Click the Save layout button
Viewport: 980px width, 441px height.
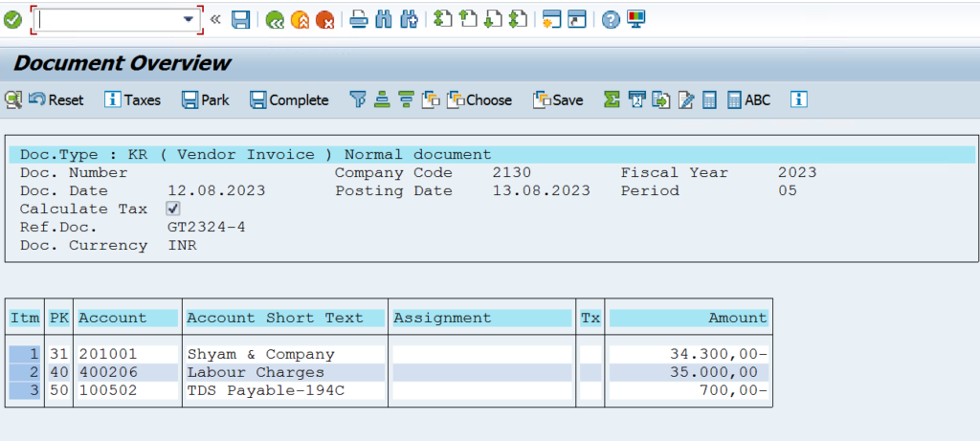point(558,99)
